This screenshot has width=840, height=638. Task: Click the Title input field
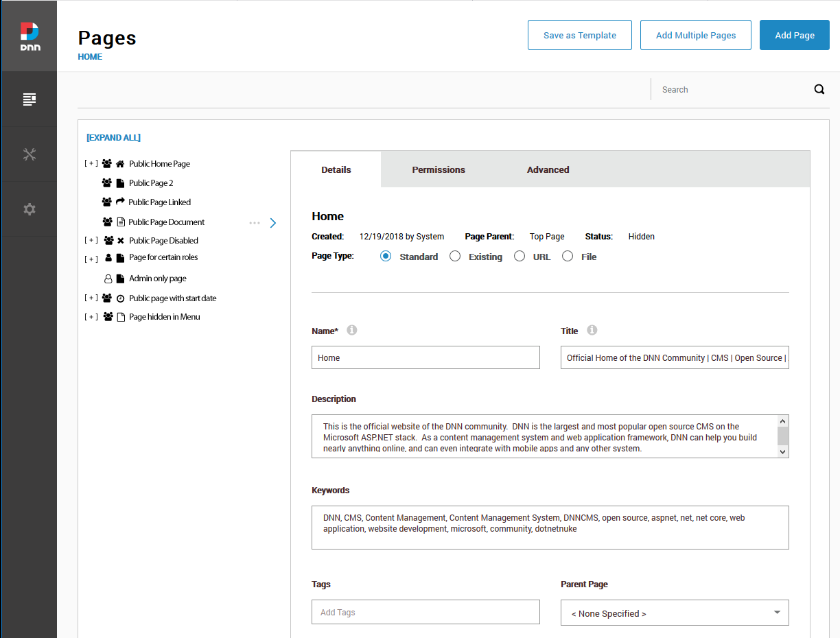pos(675,357)
